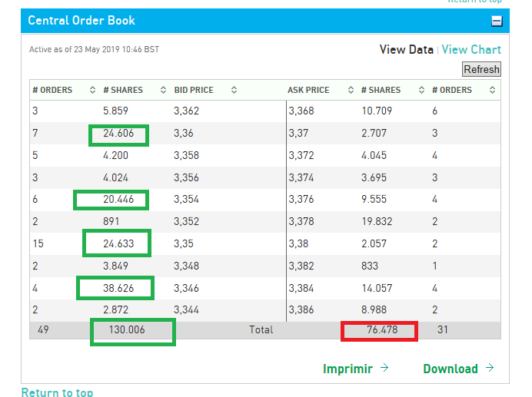Sort by bid-side # ORDERS column
The image size is (532, 397).
pyautogui.click(x=92, y=90)
